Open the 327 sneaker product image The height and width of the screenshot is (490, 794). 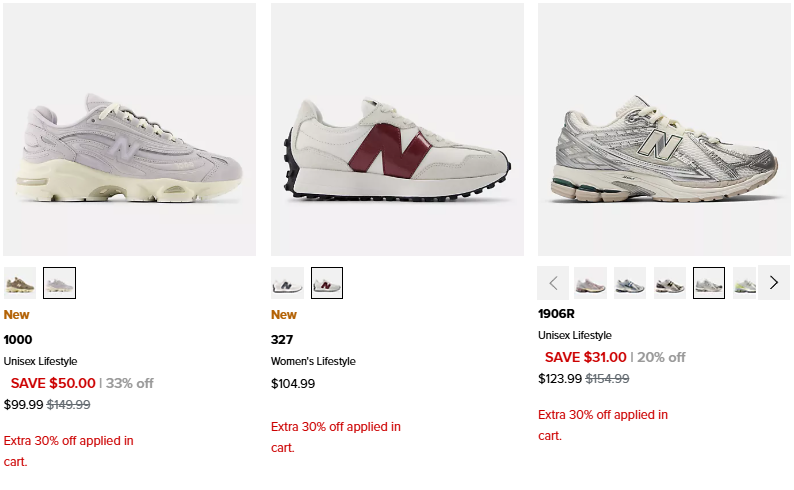396,130
